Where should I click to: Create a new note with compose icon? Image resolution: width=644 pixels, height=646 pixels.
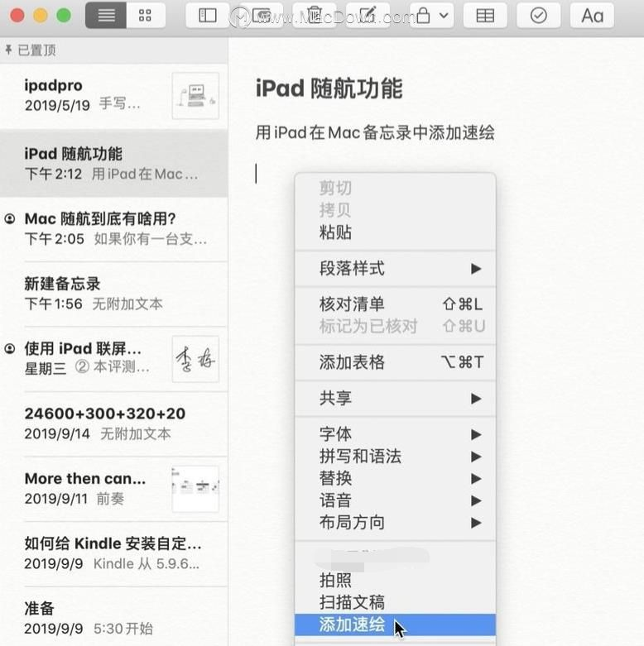coord(368,16)
